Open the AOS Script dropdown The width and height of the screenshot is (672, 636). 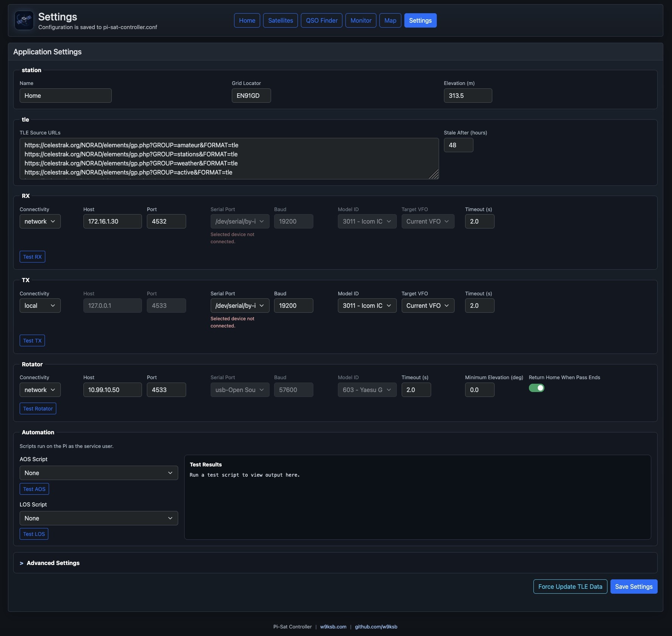coord(99,473)
